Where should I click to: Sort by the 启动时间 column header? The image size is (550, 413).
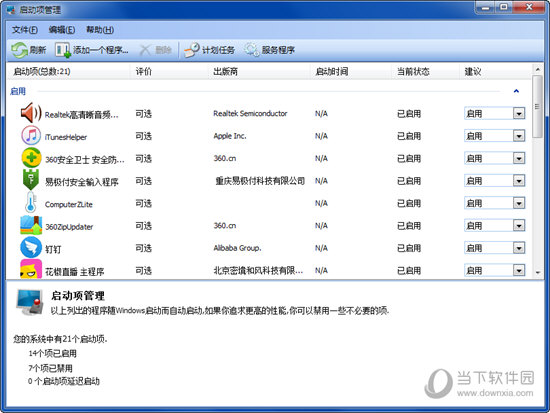pos(350,72)
